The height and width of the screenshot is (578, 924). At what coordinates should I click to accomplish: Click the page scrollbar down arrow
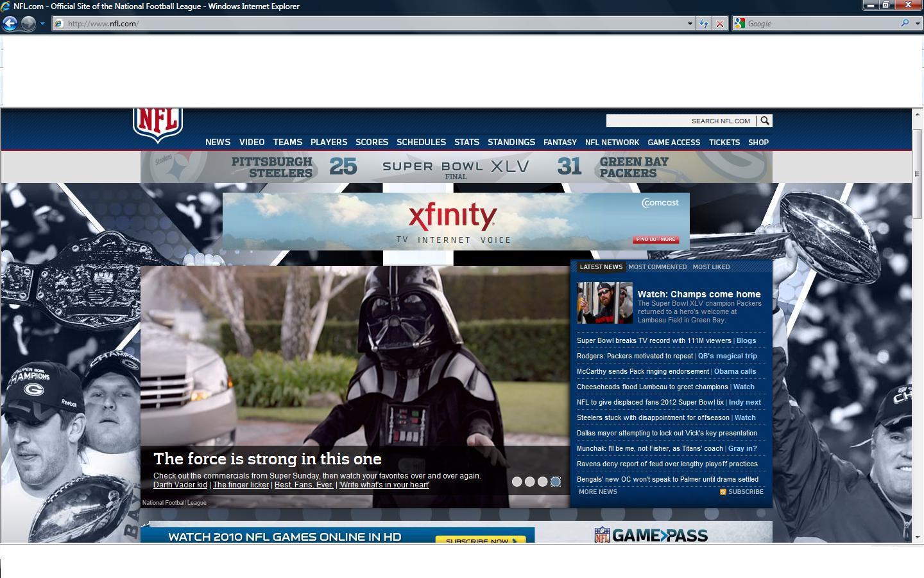point(918,537)
